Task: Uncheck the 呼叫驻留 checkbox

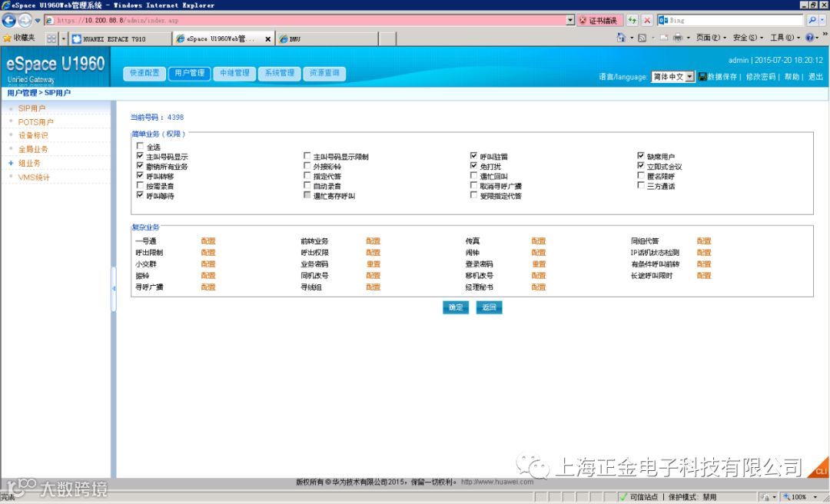Action: point(473,156)
